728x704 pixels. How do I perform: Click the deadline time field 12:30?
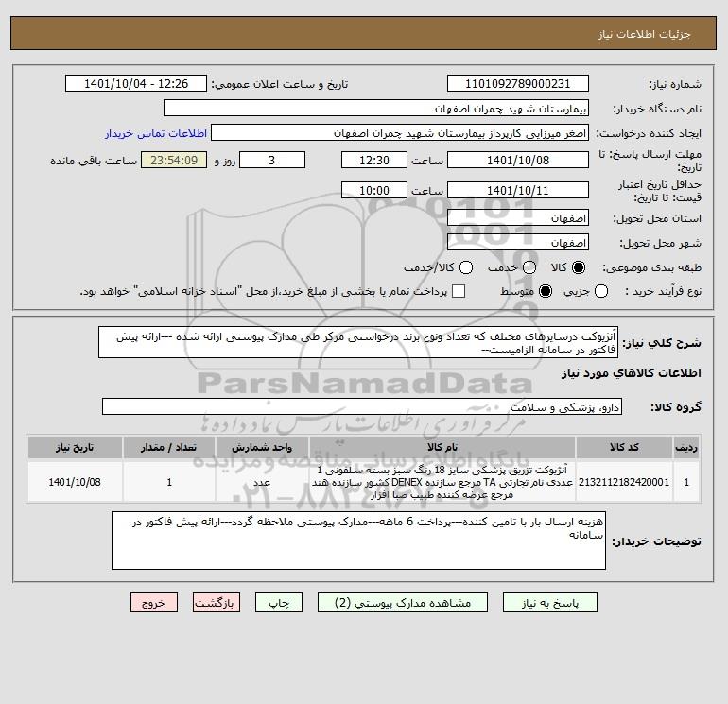[374, 160]
